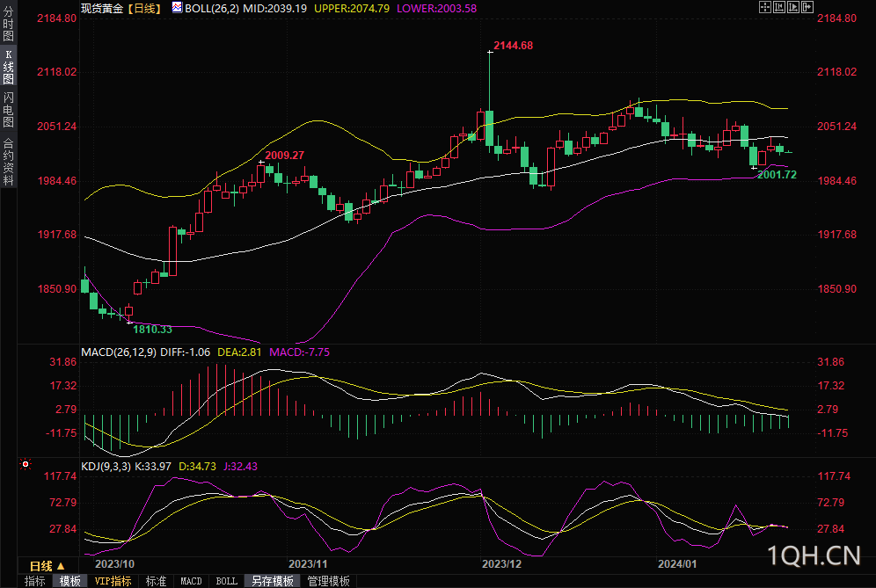Click the left axis 1984.46 price

57,180
